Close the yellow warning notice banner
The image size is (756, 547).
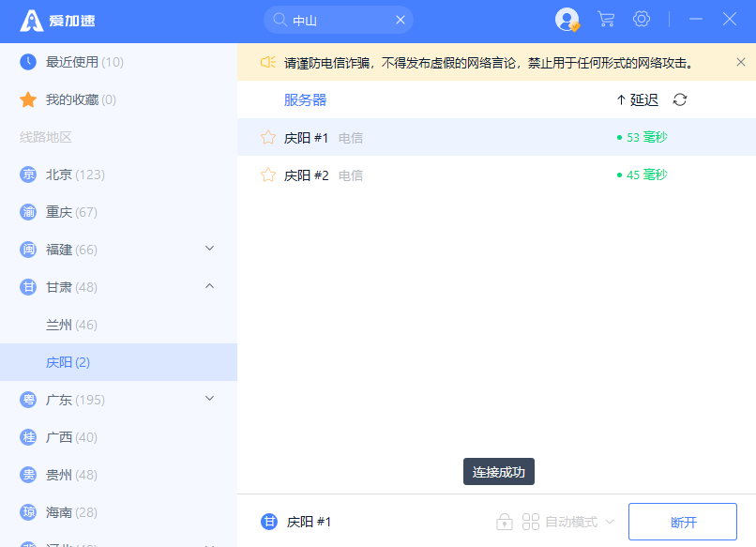tap(740, 62)
